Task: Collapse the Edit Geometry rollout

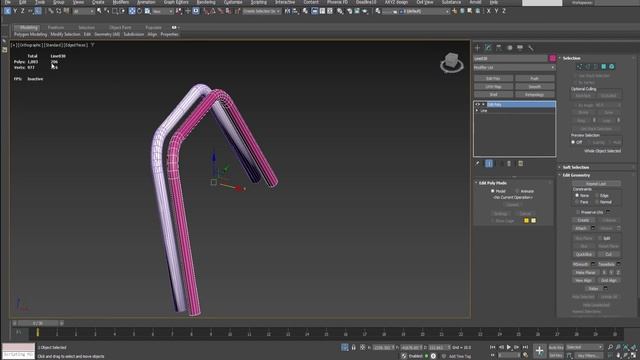Action: pos(576,175)
